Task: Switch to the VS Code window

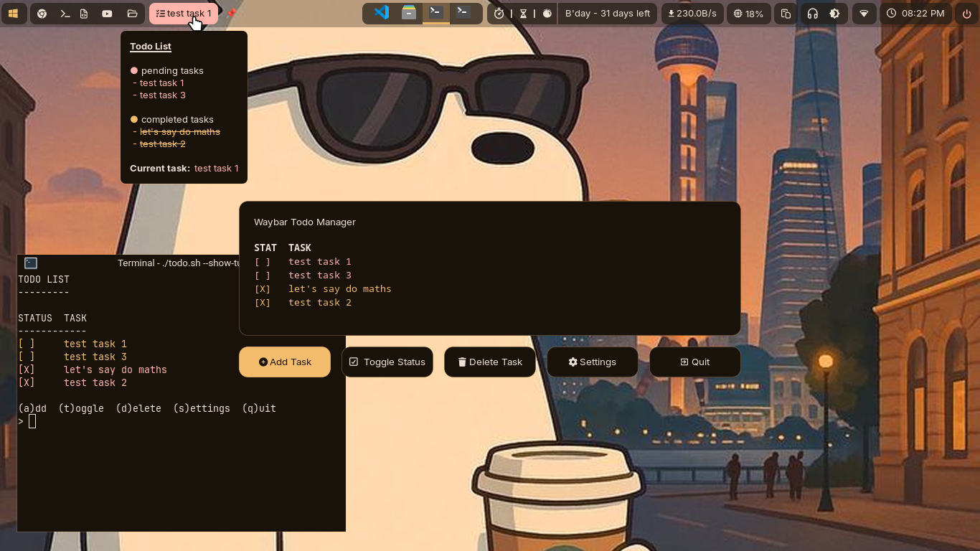Action: [x=382, y=13]
